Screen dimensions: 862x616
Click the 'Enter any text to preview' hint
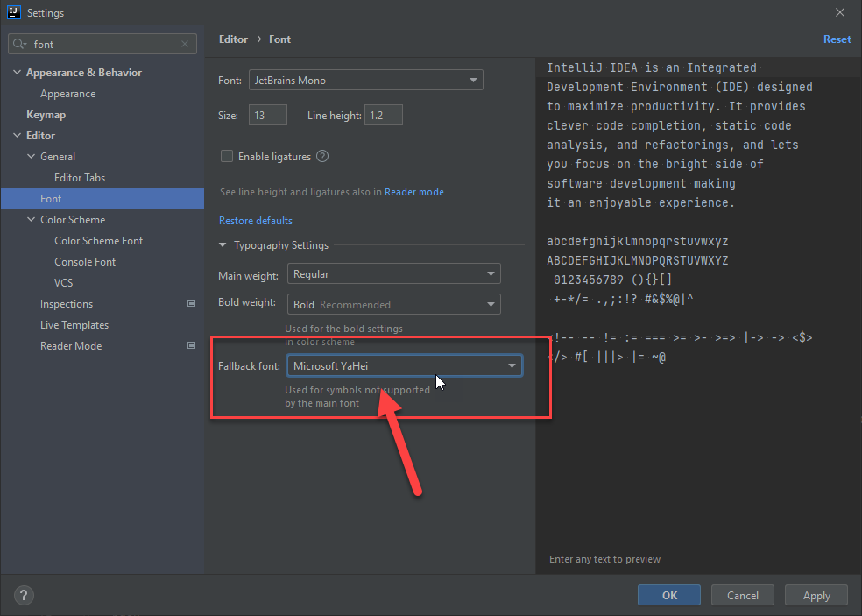coord(604,559)
